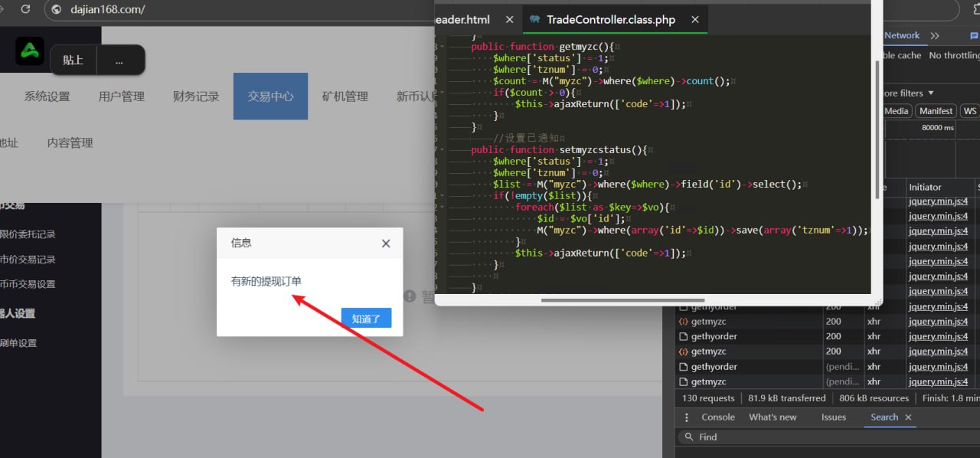The width and height of the screenshot is (980, 458).
Task: Click the browser reload icon
Action: click(x=25, y=9)
